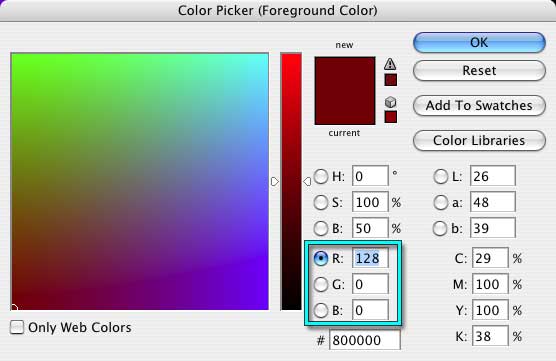The height and width of the screenshot is (361, 556).
Task: Click the vertical red color slider bar
Action: (291, 182)
